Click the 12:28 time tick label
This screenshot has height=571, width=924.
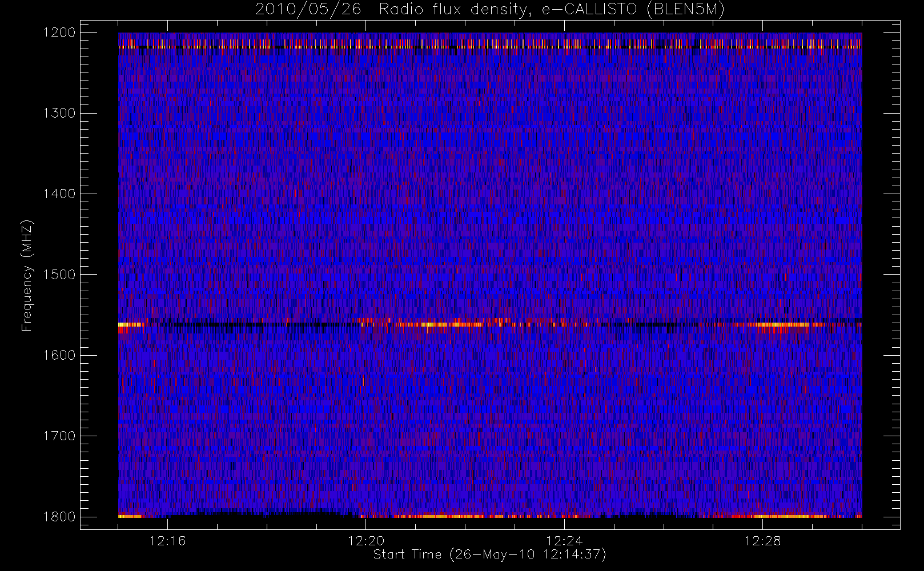762,541
